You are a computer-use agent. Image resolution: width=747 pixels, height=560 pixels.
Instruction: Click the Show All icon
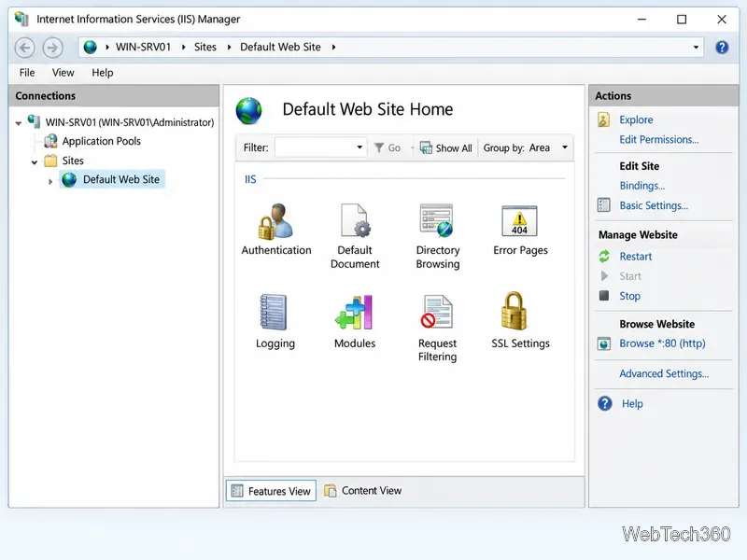pos(426,147)
